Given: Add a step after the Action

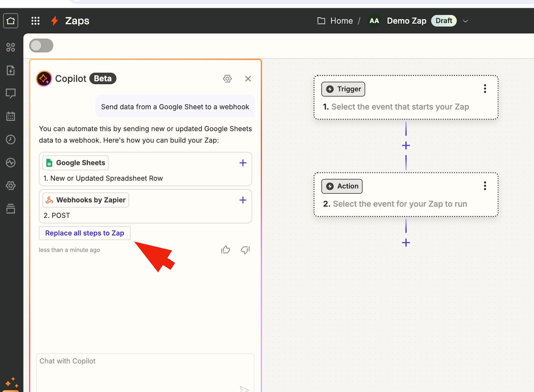Looking at the screenshot, I should click(406, 243).
